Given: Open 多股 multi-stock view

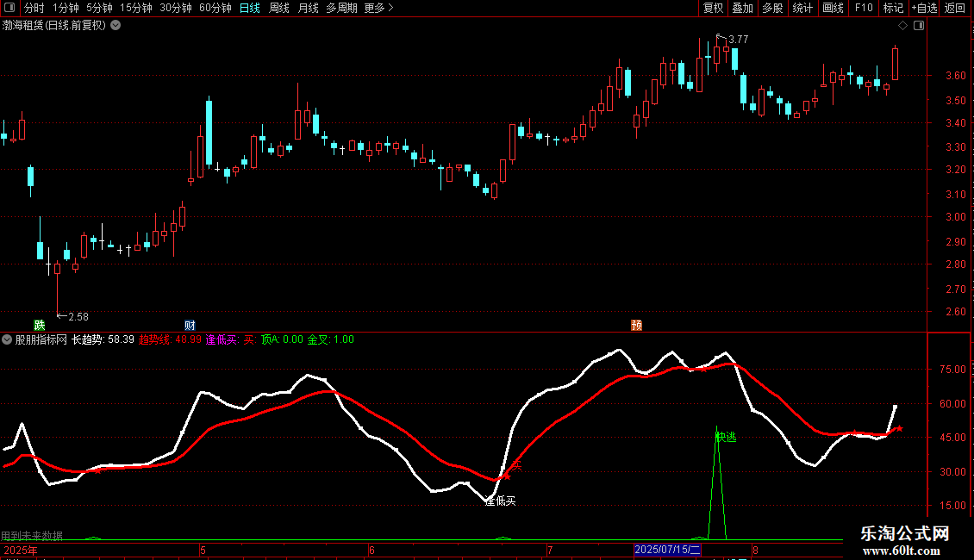Looking at the screenshot, I should 772,8.
